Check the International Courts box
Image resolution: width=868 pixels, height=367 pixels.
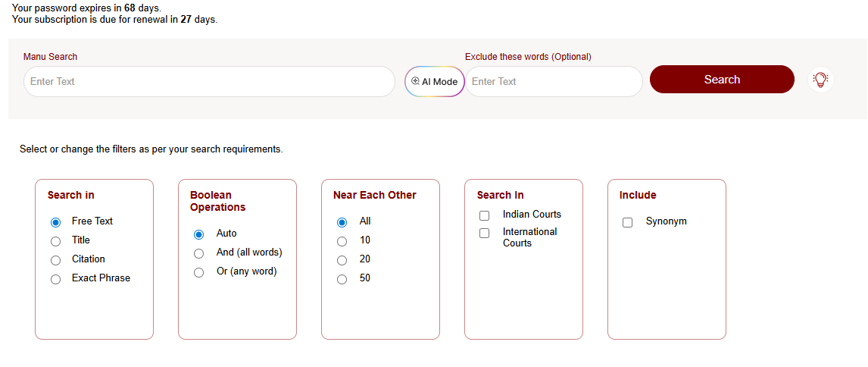click(x=485, y=233)
